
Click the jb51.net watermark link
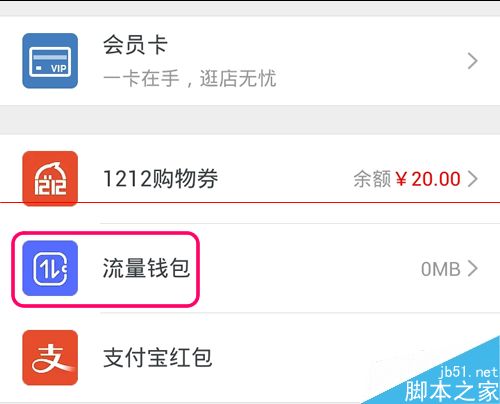[x=468, y=372]
